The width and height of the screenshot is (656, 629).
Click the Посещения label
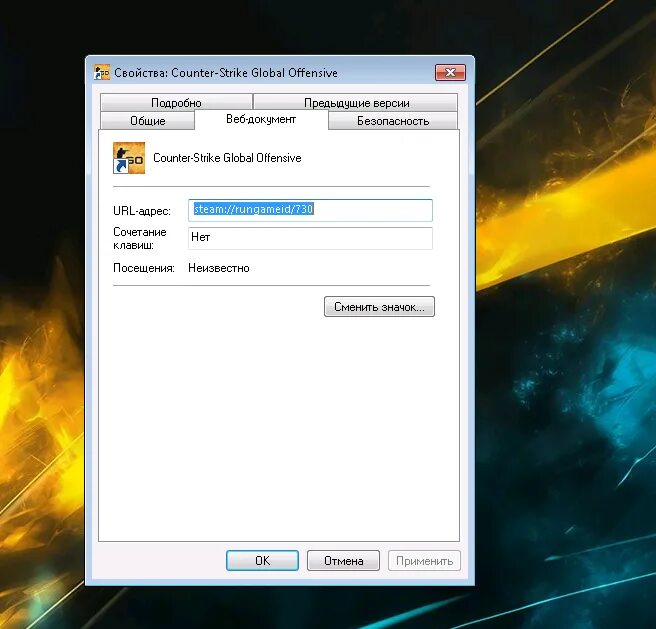pos(144,268)
